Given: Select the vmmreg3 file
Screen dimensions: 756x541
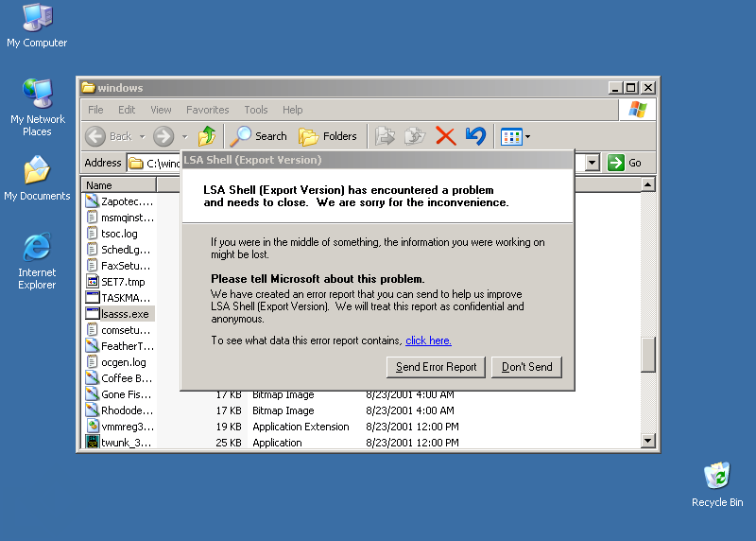Looking at the screenshot, I should [120, 427].
